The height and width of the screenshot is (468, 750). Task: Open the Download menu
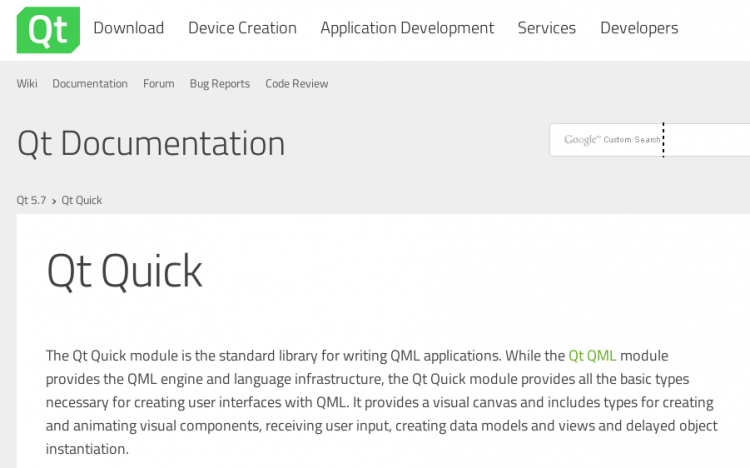coord(128,28)
